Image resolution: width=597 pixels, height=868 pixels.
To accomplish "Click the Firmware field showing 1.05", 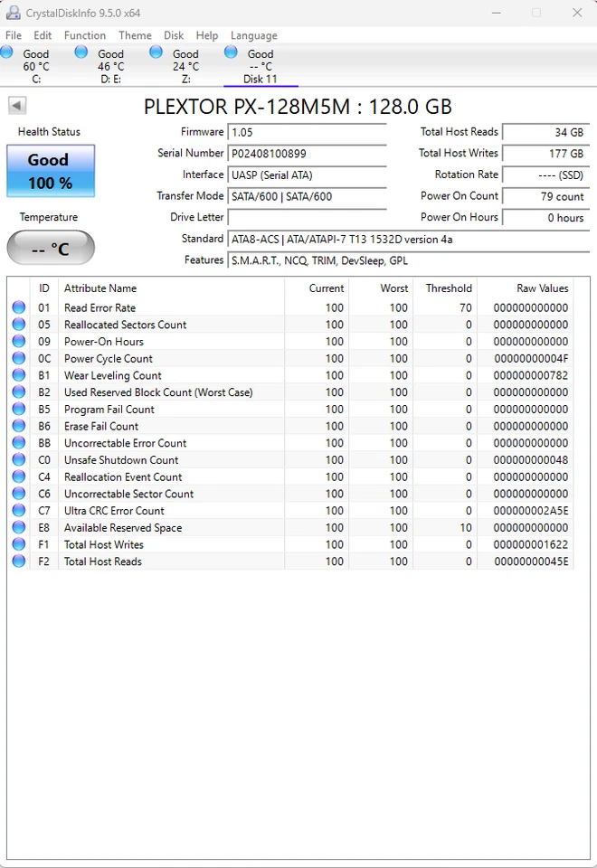I will pos(307,132).
